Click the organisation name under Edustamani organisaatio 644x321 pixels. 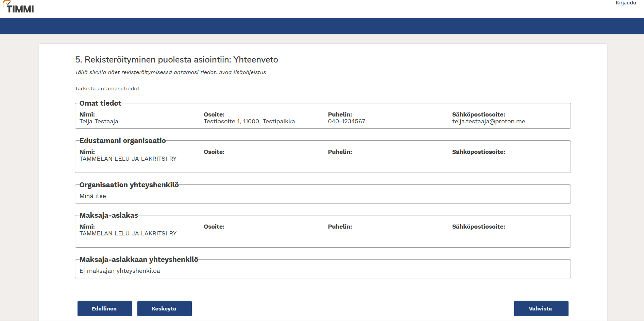click(x=128, y=159)
